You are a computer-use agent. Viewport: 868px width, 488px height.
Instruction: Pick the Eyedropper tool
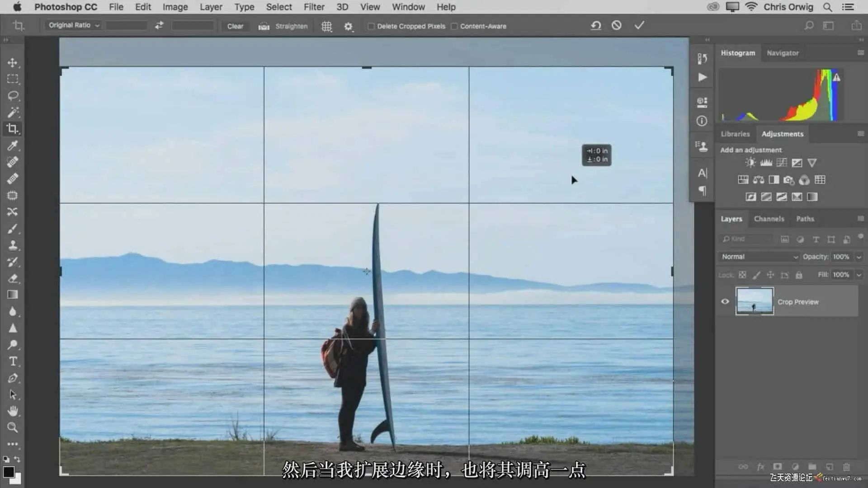13,145
